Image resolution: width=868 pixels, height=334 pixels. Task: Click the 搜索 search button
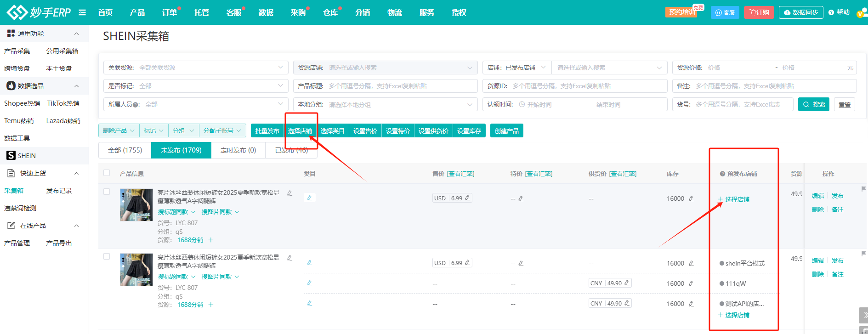click(x=814, y=104)
